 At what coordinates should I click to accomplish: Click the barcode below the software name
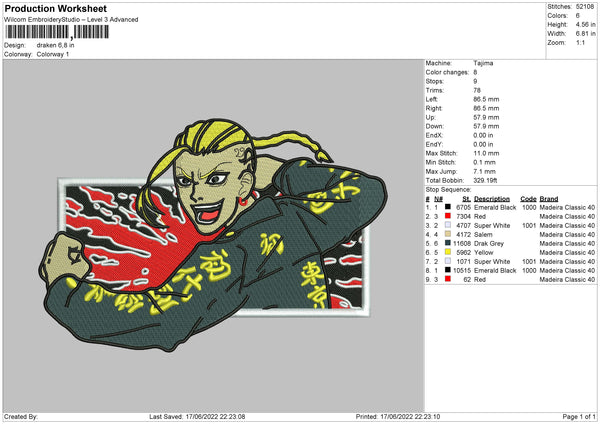click(56, 32)
